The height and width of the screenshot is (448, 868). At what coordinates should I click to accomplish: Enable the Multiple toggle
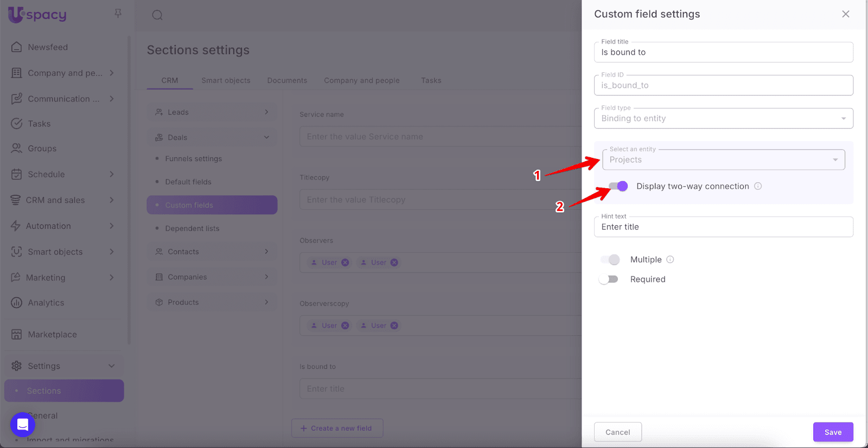point(610,260)
